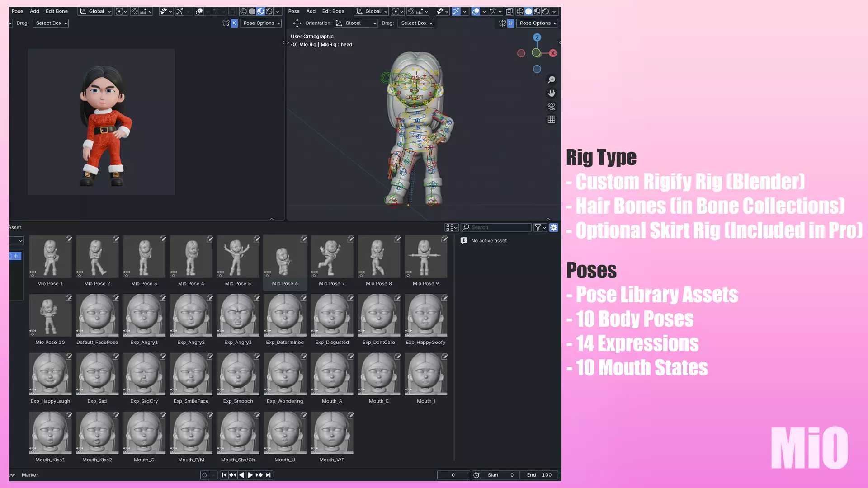Click X-mirror butterfly icon in right viewport
The width and height of the screenshot is (868, 488).
(502, 23)
